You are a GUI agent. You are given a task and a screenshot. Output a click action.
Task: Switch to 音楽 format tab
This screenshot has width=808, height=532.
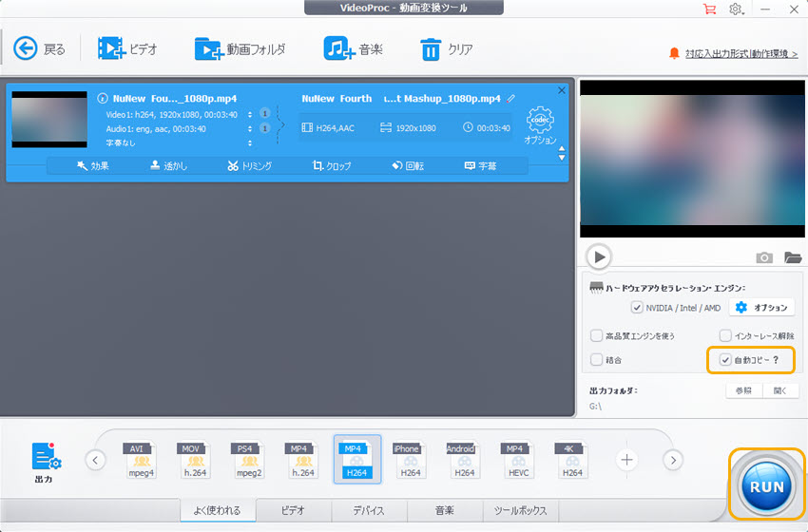tap(445, 510)
